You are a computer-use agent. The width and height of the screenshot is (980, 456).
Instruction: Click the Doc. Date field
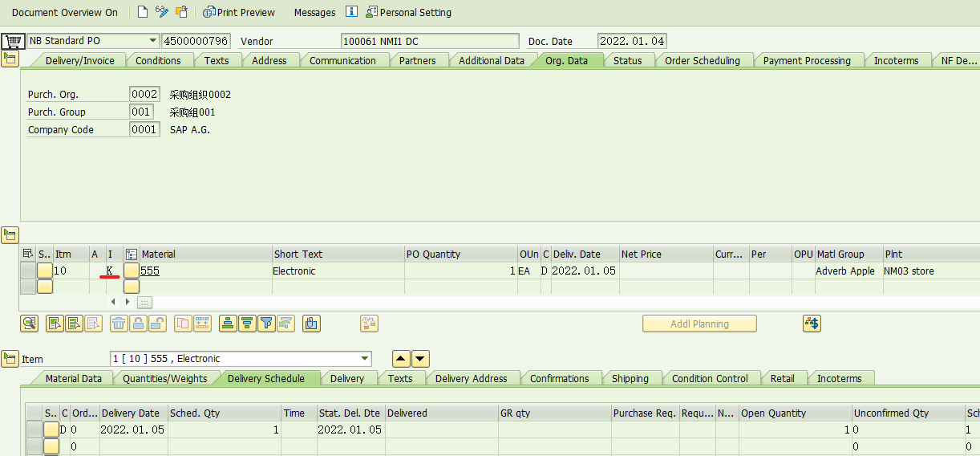click(x=632, y=41)
